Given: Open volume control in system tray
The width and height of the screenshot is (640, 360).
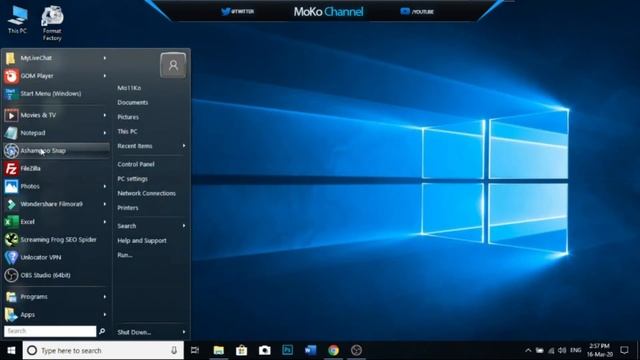Looking at the screenshot, I should (x=562, y=350).
